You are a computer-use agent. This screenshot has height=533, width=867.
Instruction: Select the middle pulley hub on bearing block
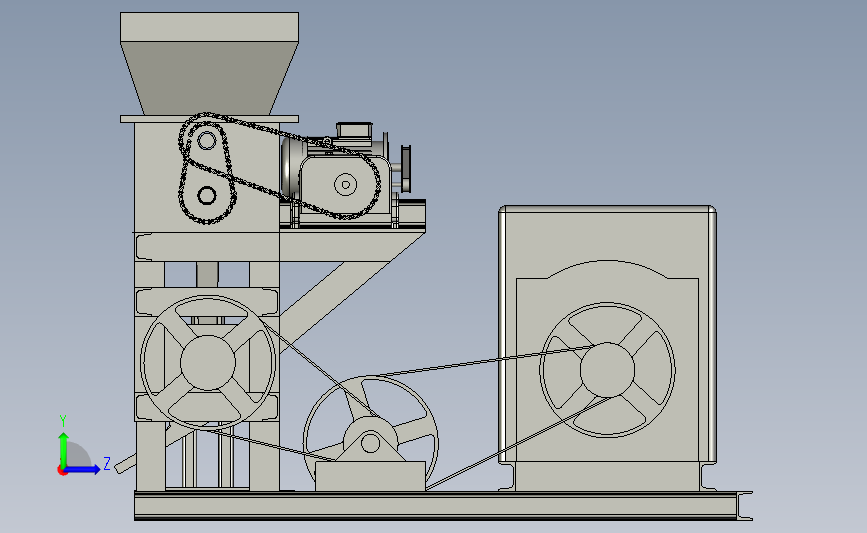tap(370, 443)
